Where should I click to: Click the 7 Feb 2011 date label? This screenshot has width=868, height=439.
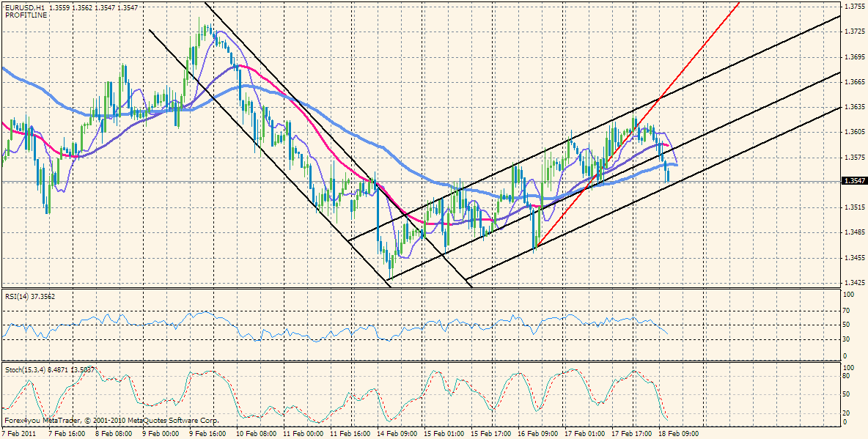[x=18, y=433]
